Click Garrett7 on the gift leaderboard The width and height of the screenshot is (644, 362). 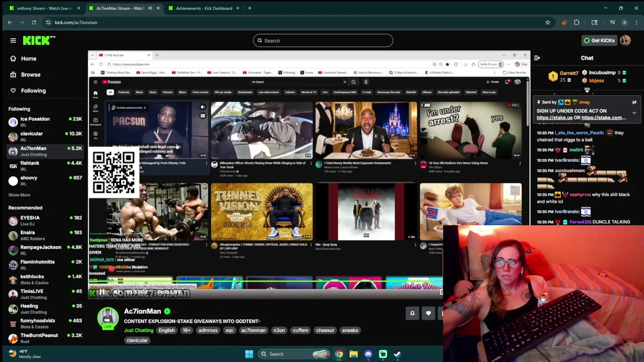(569, 73)
